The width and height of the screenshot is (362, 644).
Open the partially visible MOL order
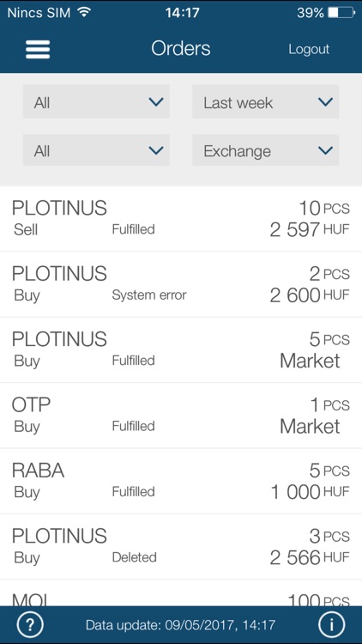pos(181,593)
